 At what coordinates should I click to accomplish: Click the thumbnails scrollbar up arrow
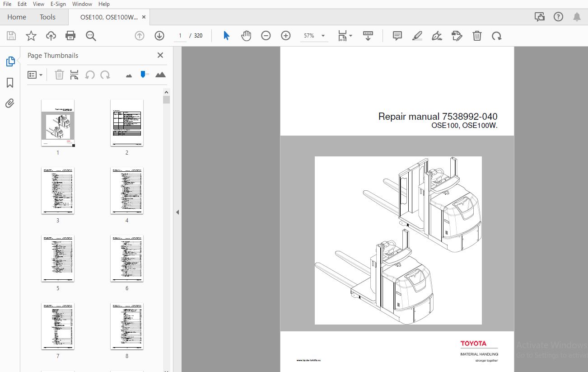click(x=167, y=92)
